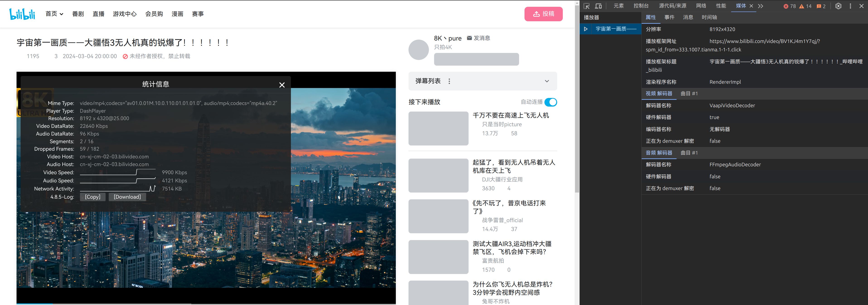
Task: Open the 直播 nav item
Action: [x=98, y=14]
